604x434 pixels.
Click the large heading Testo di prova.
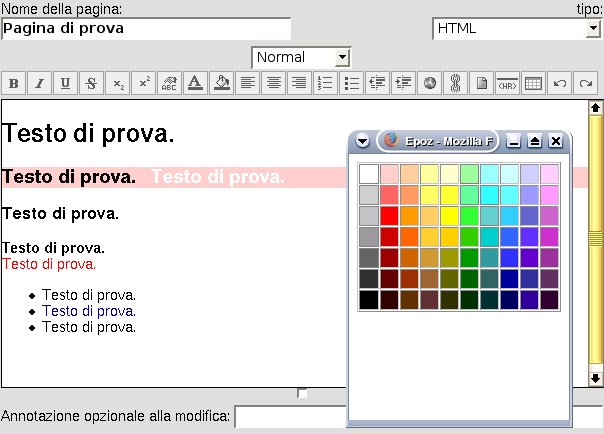[88, 134]
